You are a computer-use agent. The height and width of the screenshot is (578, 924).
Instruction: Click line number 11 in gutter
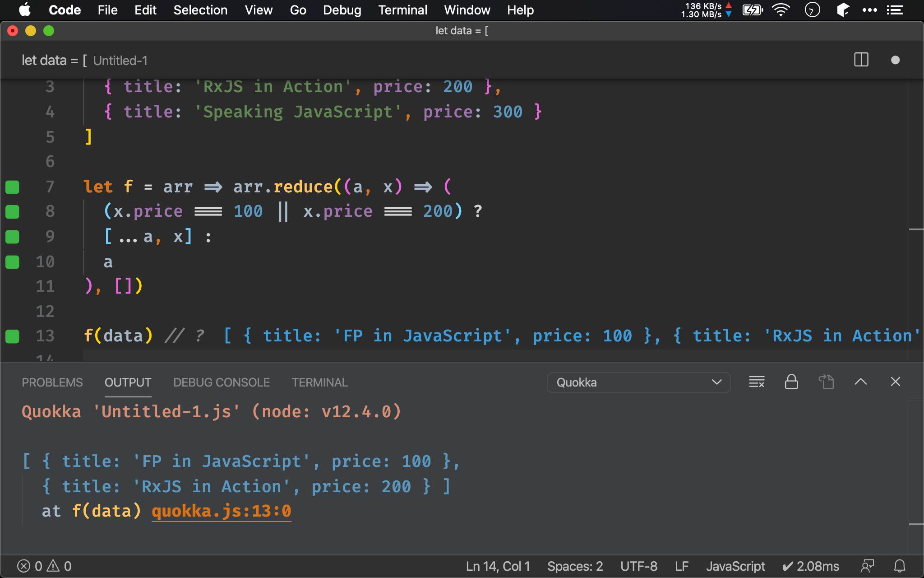point(45,286)
